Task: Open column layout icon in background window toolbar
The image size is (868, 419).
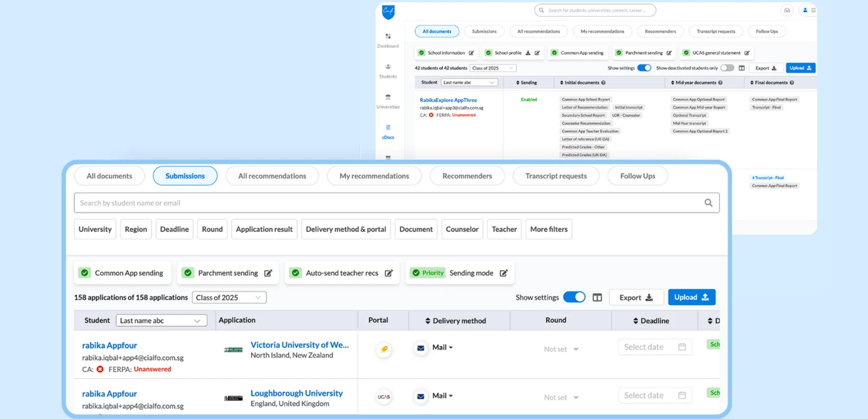Action: coord(742,68)
